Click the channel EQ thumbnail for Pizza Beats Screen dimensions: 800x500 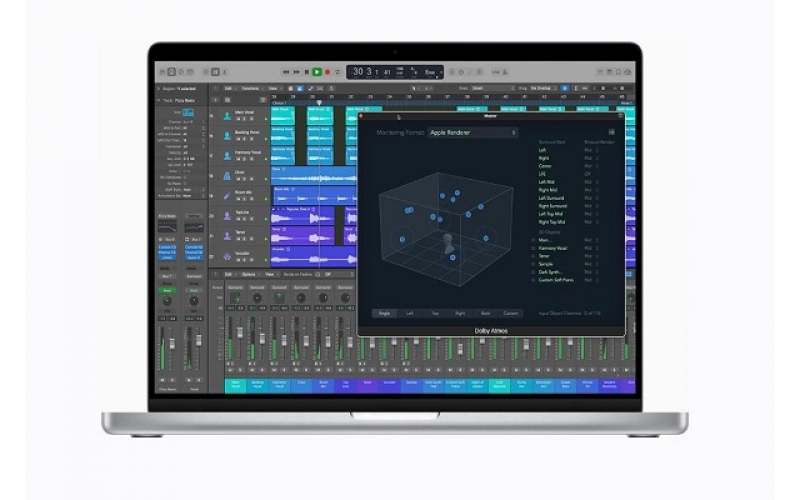tap(167, 228)
